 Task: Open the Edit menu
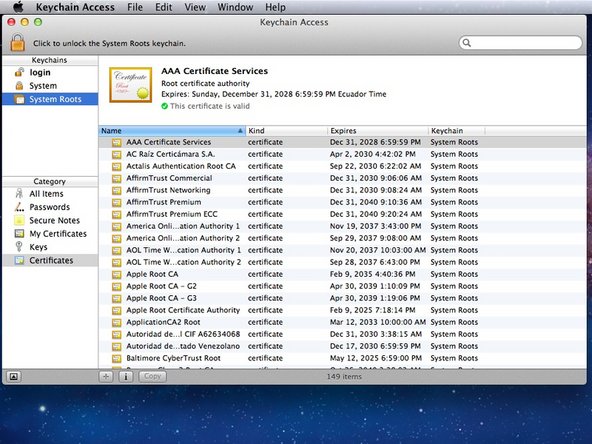pos(163,7)
